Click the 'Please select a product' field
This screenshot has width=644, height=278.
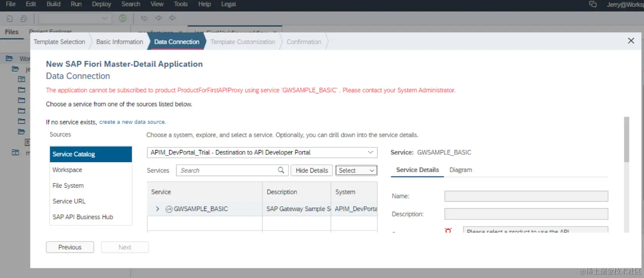click(536, 230)
